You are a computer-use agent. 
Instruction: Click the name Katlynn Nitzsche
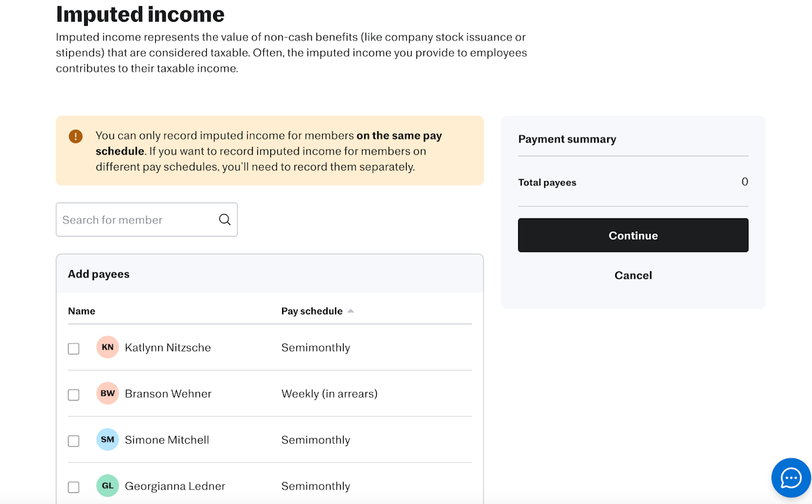168,347
